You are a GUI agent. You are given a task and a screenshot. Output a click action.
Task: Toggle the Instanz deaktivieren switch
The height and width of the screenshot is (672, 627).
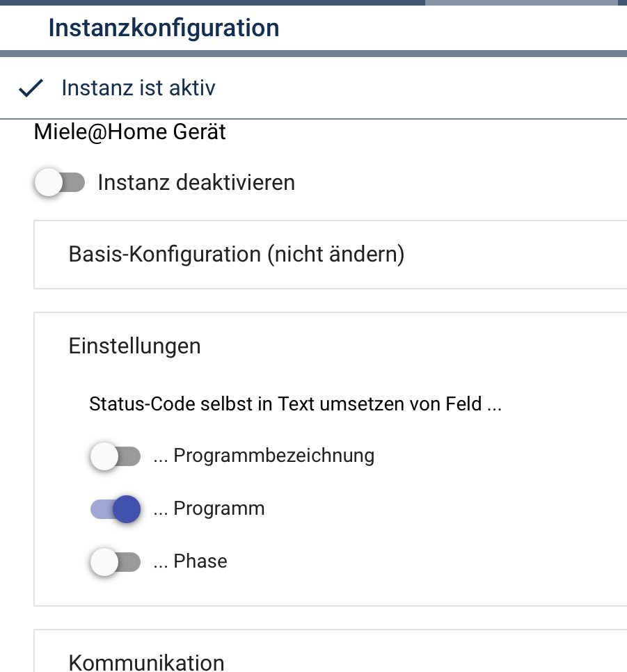tap(59, 183)
